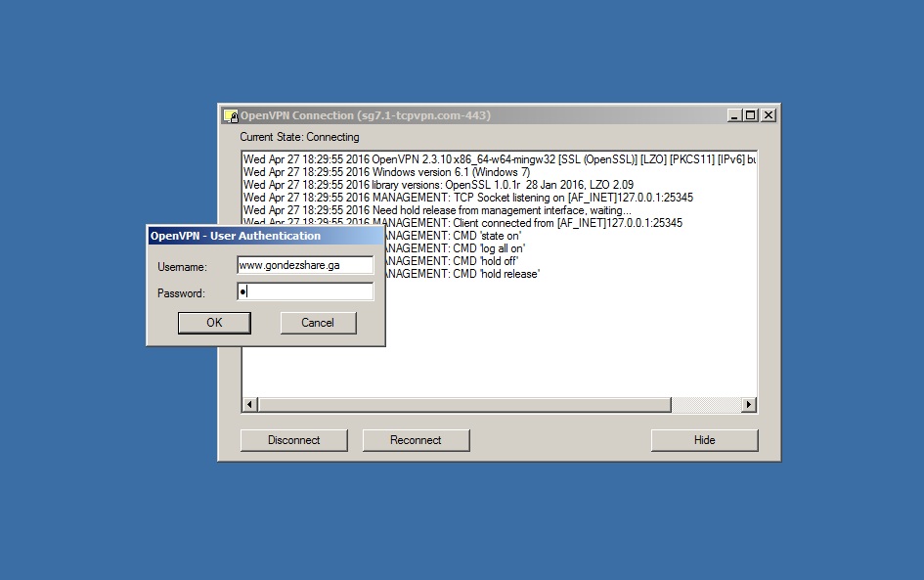The height and width of the screenshot is (580, 924).
Task: Click OK in User Authentication dialog
Action: coord(214,323)
